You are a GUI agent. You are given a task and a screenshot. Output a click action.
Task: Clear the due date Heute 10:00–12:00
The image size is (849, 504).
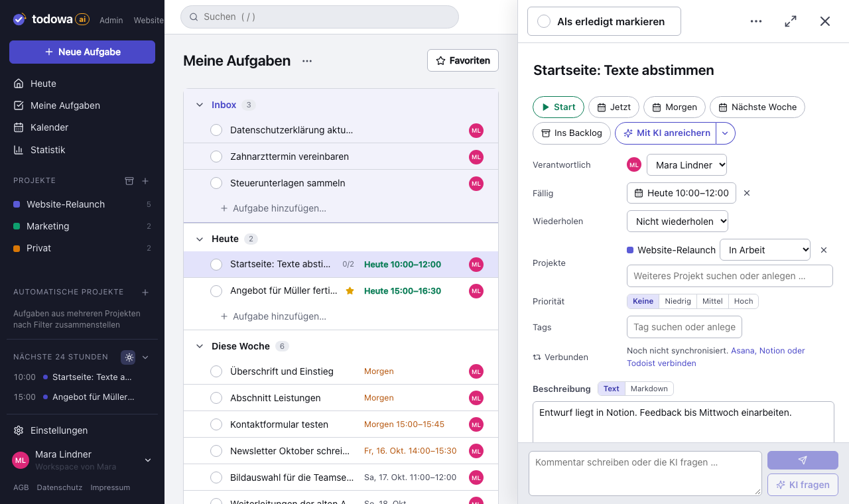747,193
